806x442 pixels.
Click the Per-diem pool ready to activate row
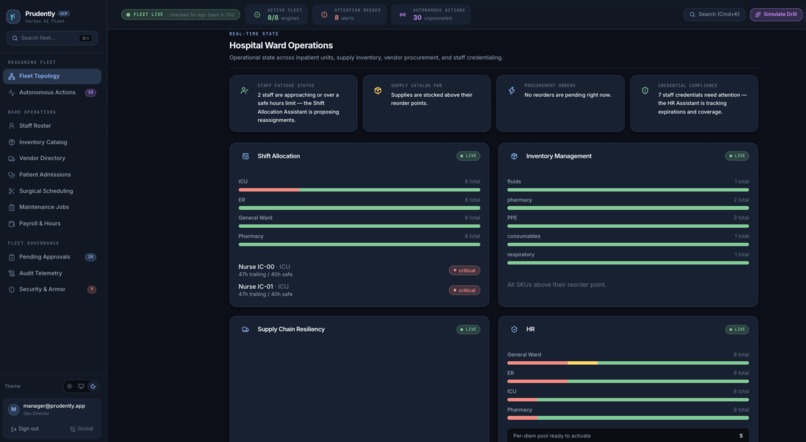(628, 436)
